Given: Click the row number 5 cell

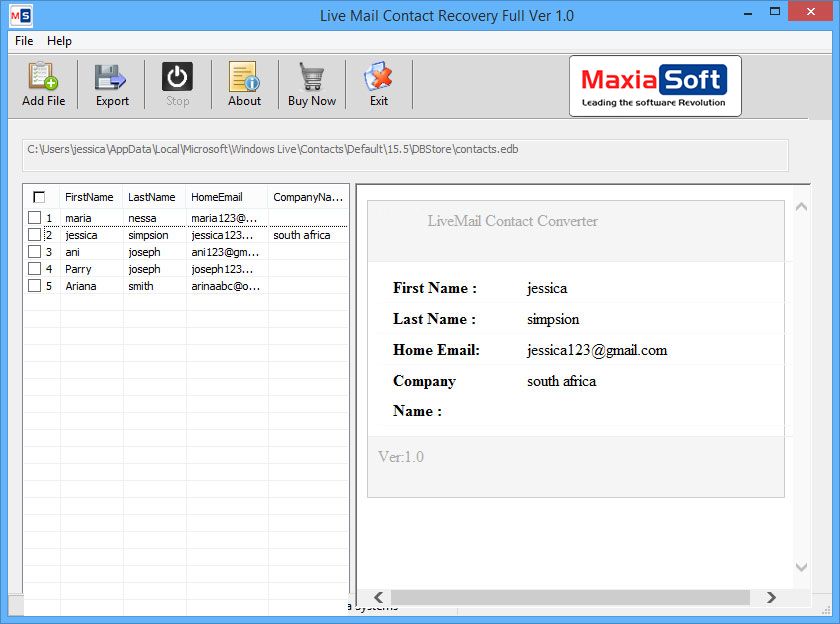Looking at the screenshot, I should click(49, 287).
